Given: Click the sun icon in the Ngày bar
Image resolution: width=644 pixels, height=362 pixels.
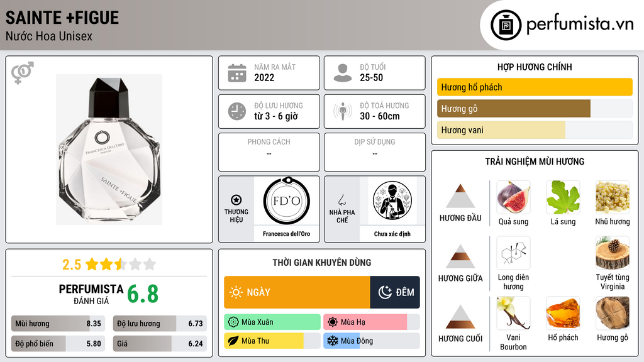Looking at the screenshot, I should [x=236, y=292].
